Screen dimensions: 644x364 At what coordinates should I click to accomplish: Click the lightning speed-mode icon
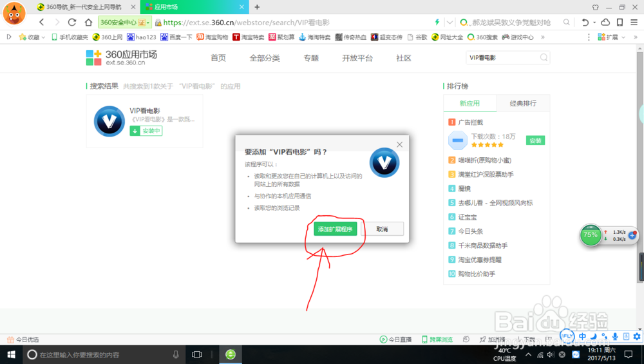pyautogui.click(x=437, y=22)
